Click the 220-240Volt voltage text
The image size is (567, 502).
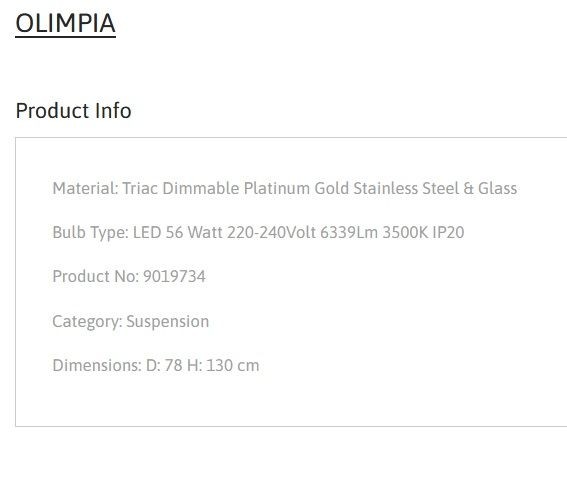[x=271, y=233]
